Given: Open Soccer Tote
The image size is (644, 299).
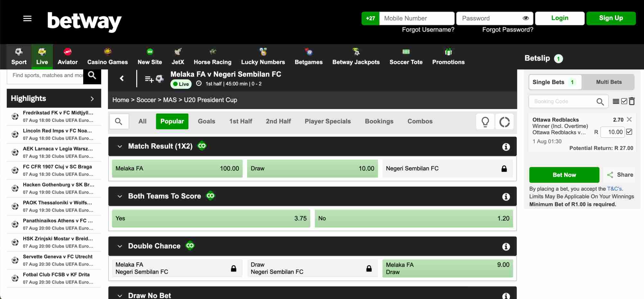Looking at the screenshot, I should pyautogui.click(x=406, y=57).
